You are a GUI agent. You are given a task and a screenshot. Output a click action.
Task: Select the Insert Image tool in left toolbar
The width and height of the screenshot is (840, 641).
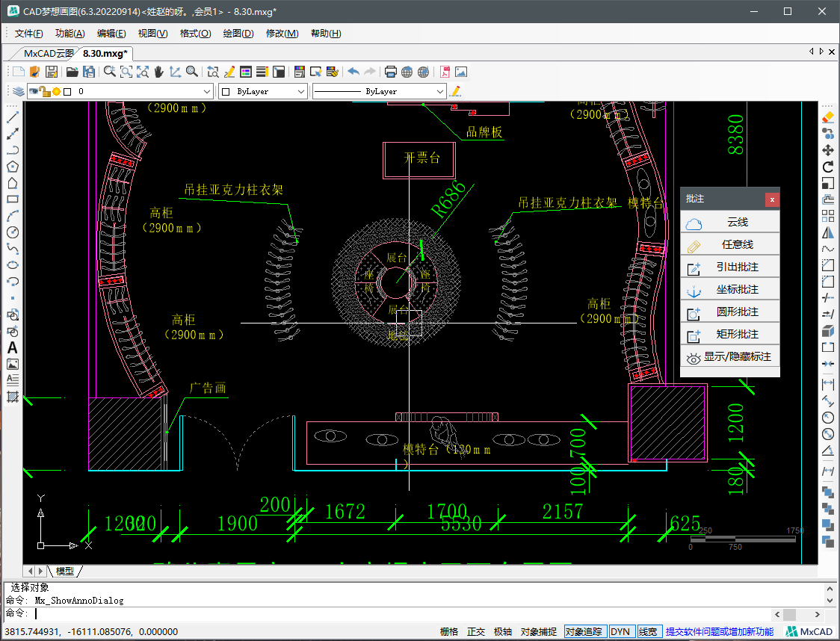pos(12,364)
